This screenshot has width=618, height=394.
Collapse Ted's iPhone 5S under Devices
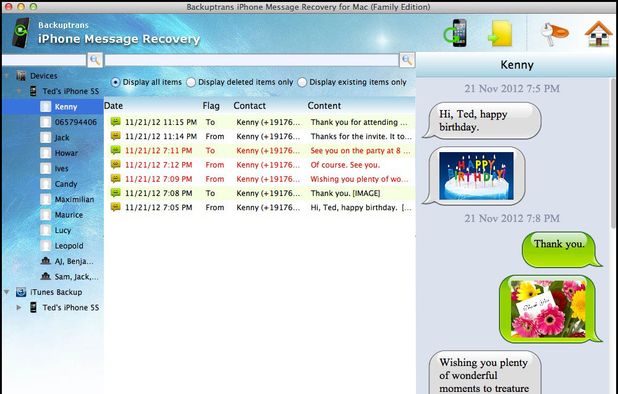(x=19, y=91)
